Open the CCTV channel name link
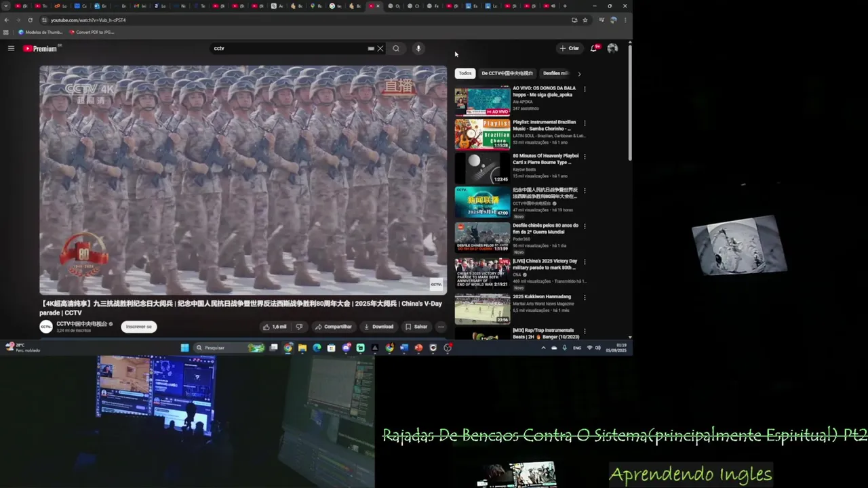Viewport: 868px width, 488px height. 81,324
